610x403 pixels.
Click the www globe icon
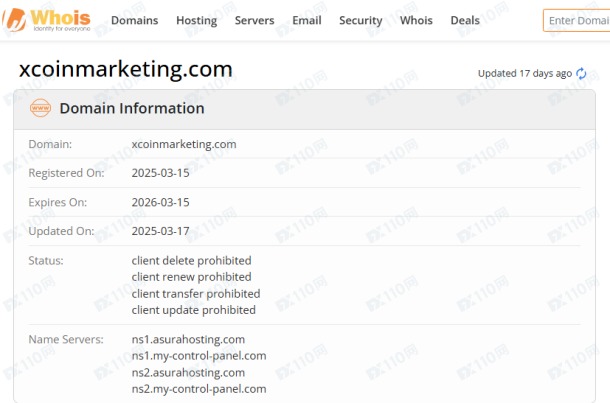pos(40,108)
